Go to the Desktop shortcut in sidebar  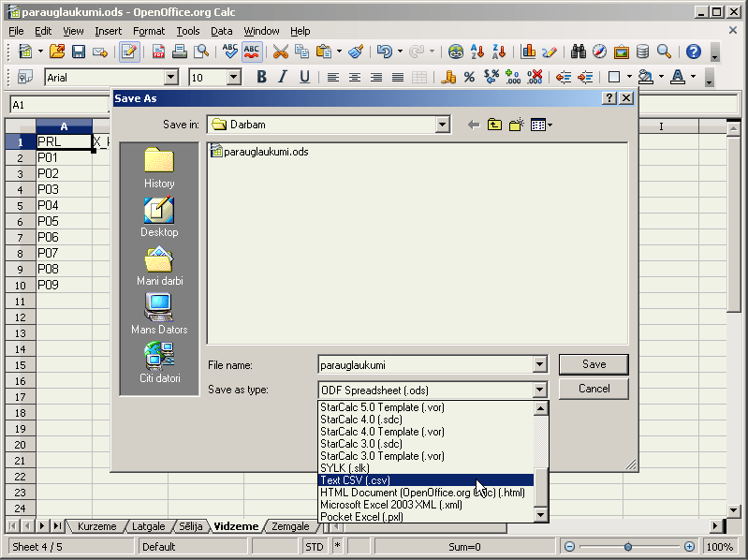[159, 217]
